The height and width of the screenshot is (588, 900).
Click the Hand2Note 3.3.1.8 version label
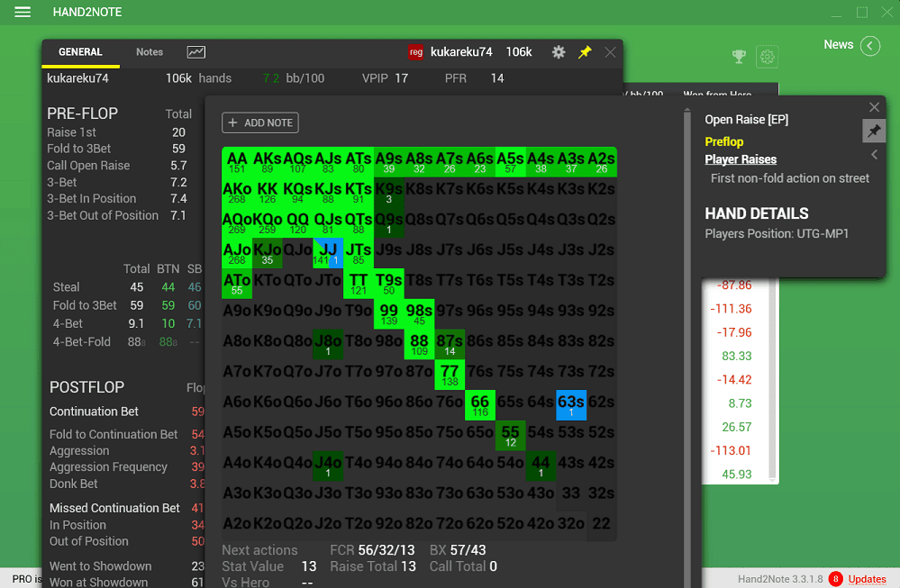tap(780, 579)
